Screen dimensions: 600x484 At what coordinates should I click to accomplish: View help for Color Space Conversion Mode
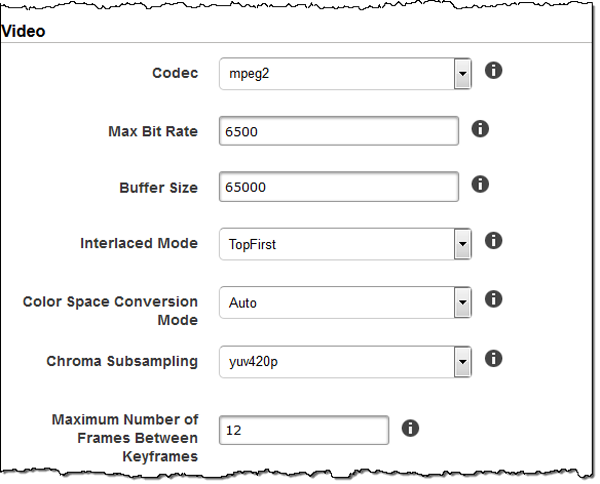click(x=493, y=299)
